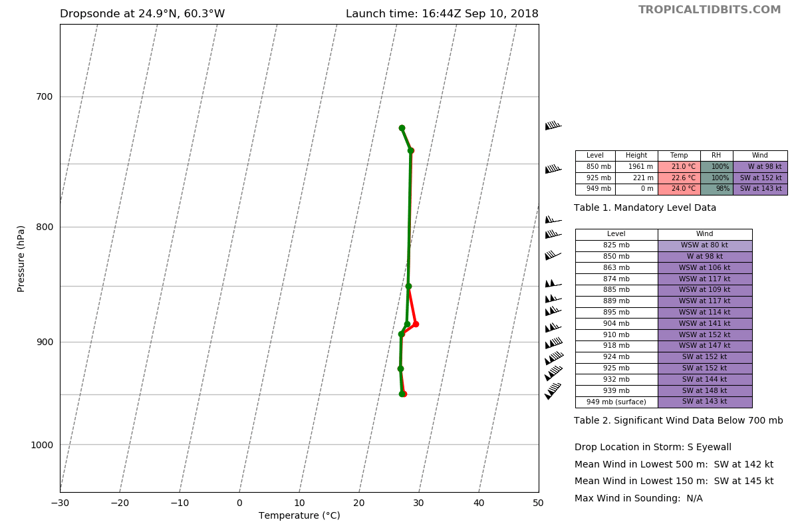Click the green dewpoint marker at 850 hPa

(408, 287)
